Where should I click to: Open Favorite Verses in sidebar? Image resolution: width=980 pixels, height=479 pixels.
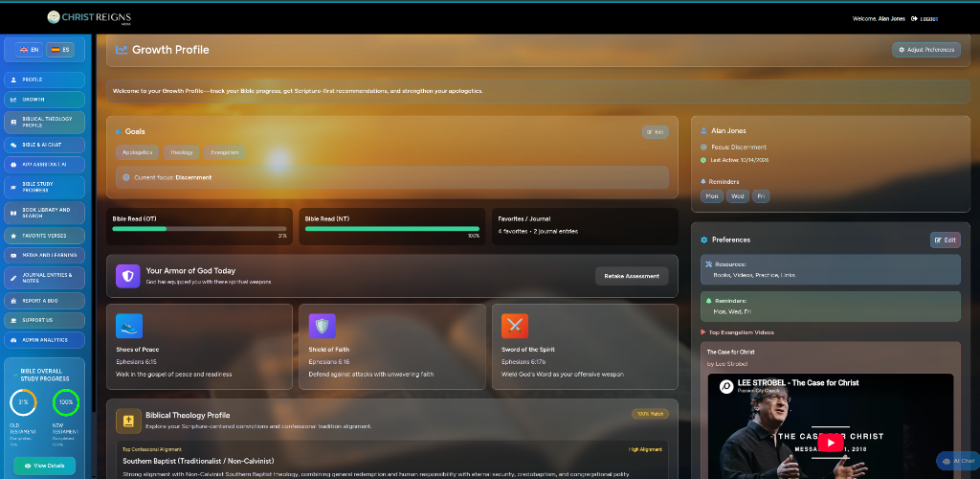pos(44,235)
